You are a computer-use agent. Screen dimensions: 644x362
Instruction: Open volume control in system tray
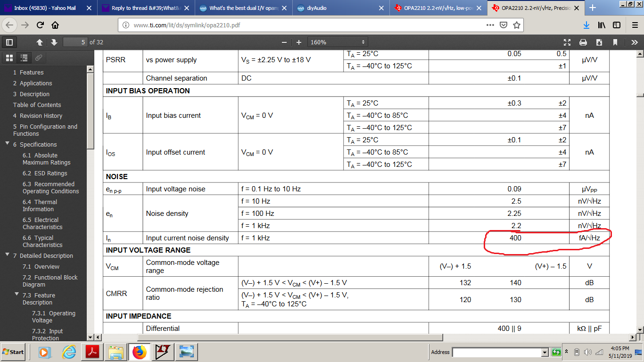tap(587, 352)
